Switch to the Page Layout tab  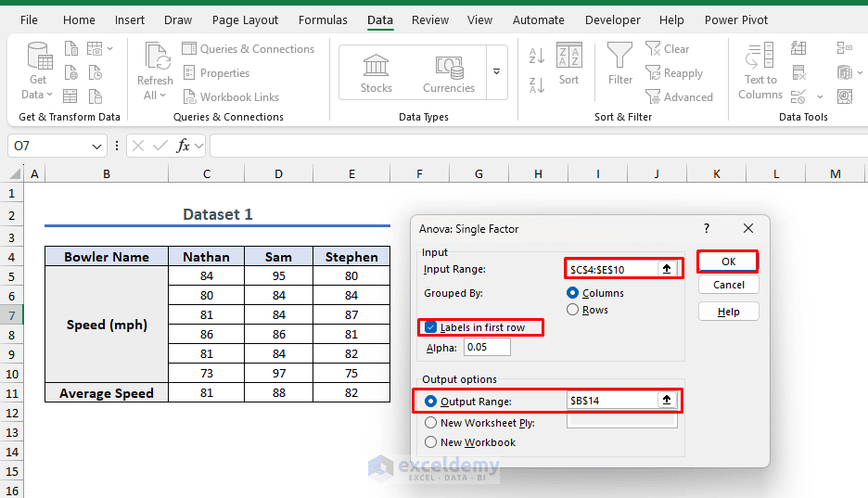[245, 20]
